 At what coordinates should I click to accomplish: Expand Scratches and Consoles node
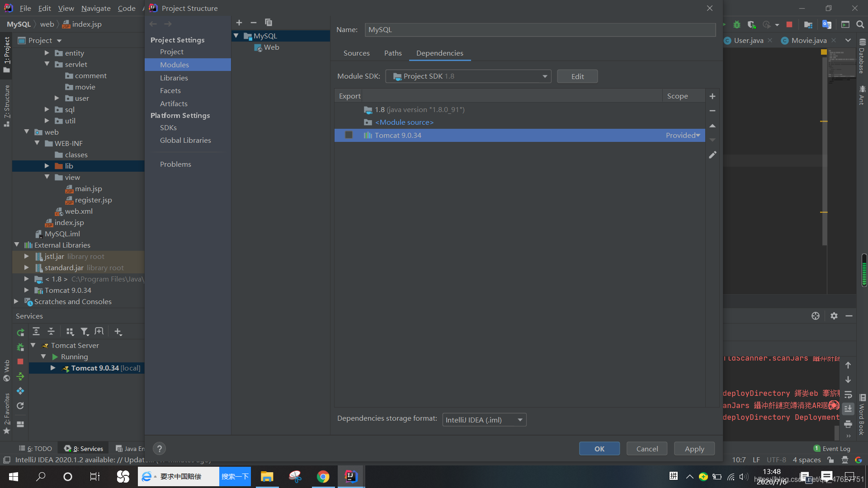click(x=17, y=301)
